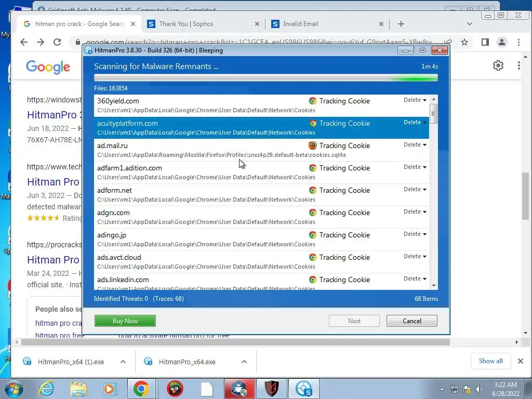Screen dimensions: 532x399
Task: Select the adfarm1.adition.com entry
Action: click(x=262, y=172)
